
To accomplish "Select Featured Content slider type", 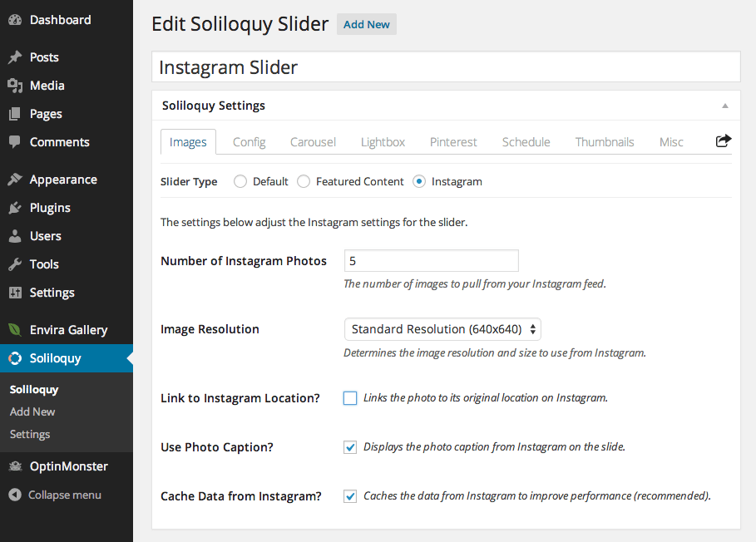I will [x=304, y=181].
